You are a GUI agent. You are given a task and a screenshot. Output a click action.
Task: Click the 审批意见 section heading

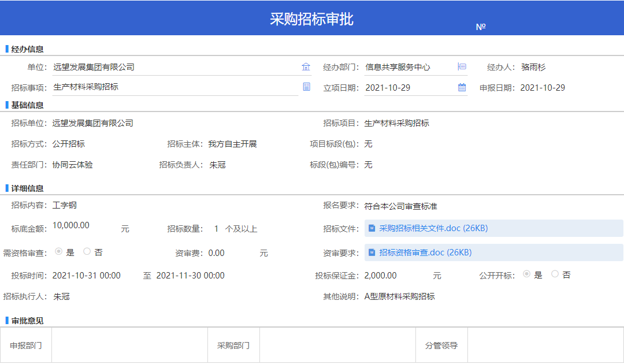27,321
